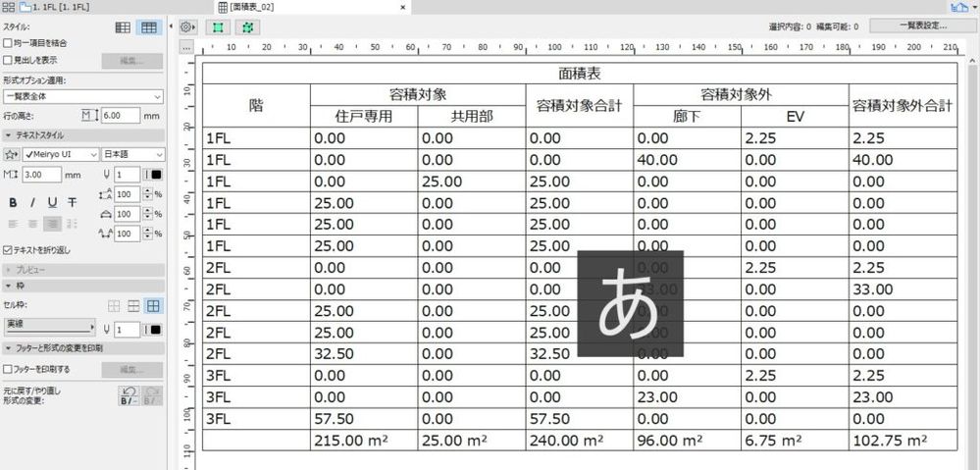
Task: Open 一覧表設定... schedule settings
Action: coord(922,26)
